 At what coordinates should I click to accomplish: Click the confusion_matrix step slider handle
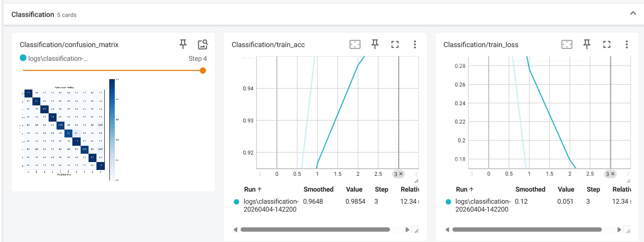[x=203, y=70]
